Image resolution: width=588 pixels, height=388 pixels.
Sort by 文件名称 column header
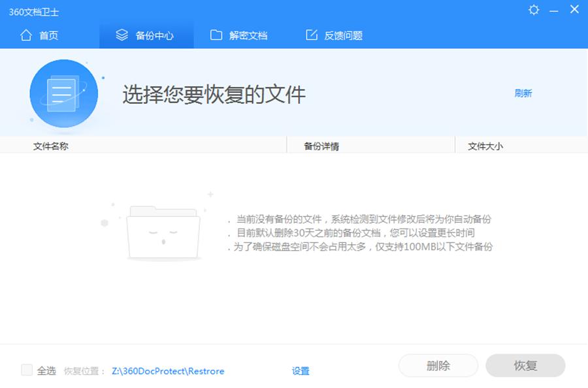point(51,146)
